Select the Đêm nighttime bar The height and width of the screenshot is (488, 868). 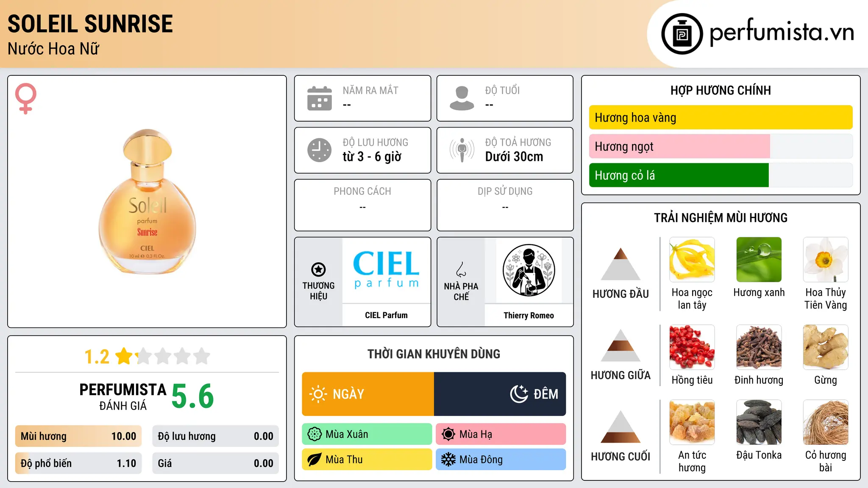point(500,394)
